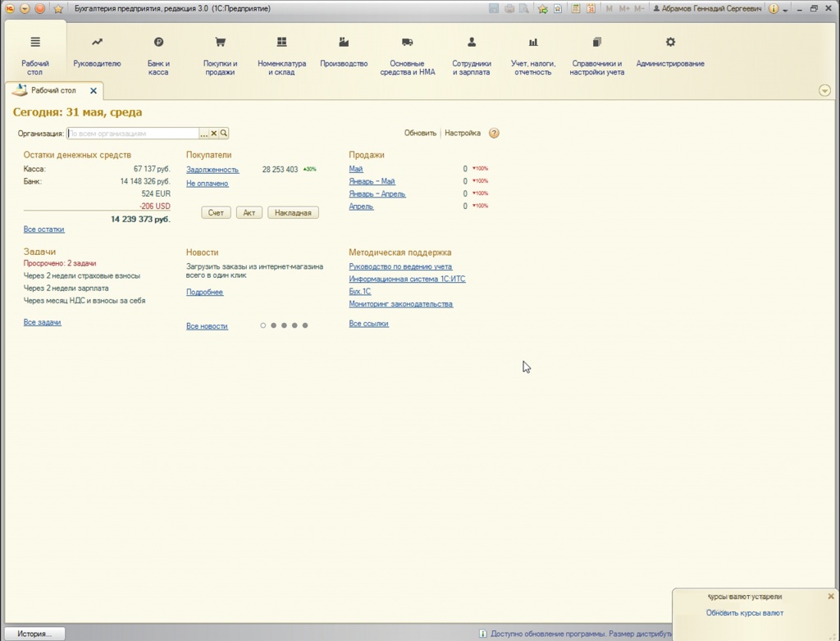Open the Calendar icon showing 31

coord(591,8)
